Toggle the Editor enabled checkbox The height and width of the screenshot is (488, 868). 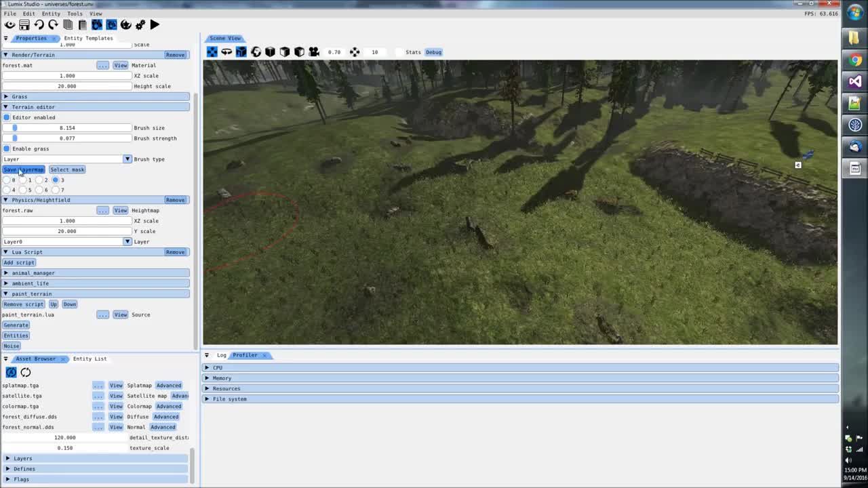(x=6, y=117)
